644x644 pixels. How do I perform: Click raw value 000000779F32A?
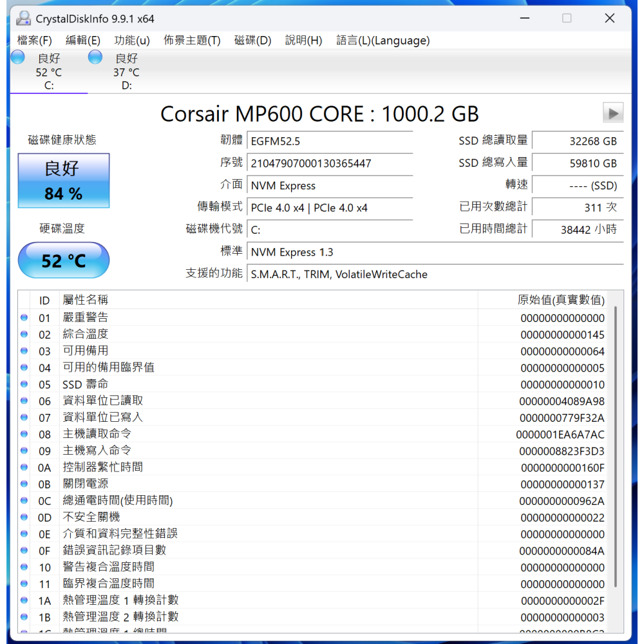click(x=562, y=418)
